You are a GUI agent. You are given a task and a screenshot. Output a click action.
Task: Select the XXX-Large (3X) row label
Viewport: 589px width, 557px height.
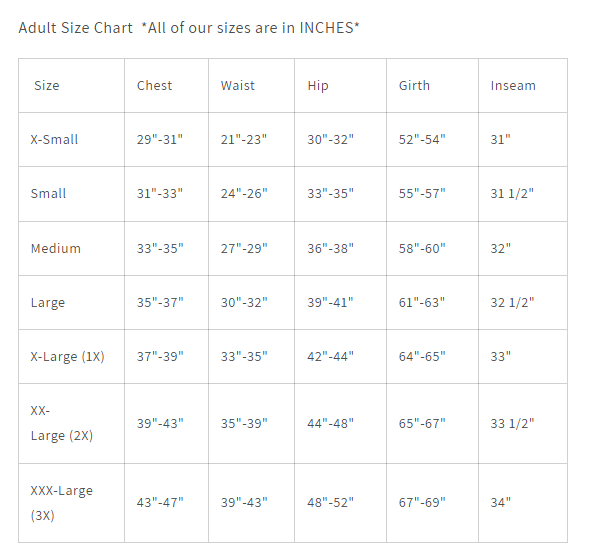pos(62,503)
